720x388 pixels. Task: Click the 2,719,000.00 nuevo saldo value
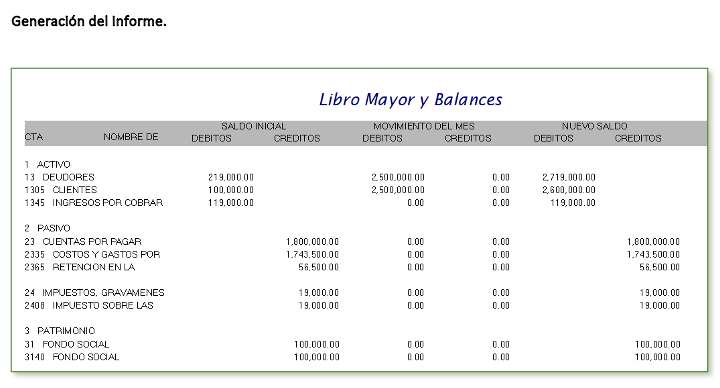[x=568, y=177]
